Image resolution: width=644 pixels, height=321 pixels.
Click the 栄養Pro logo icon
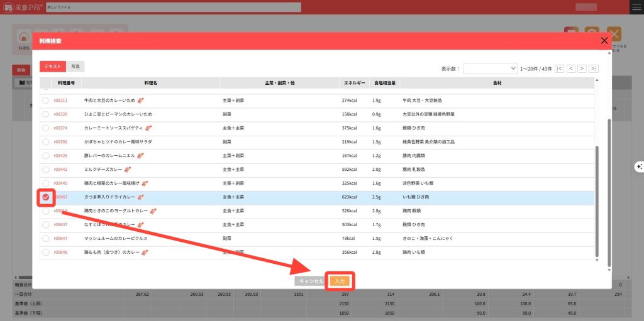(9, 7)
